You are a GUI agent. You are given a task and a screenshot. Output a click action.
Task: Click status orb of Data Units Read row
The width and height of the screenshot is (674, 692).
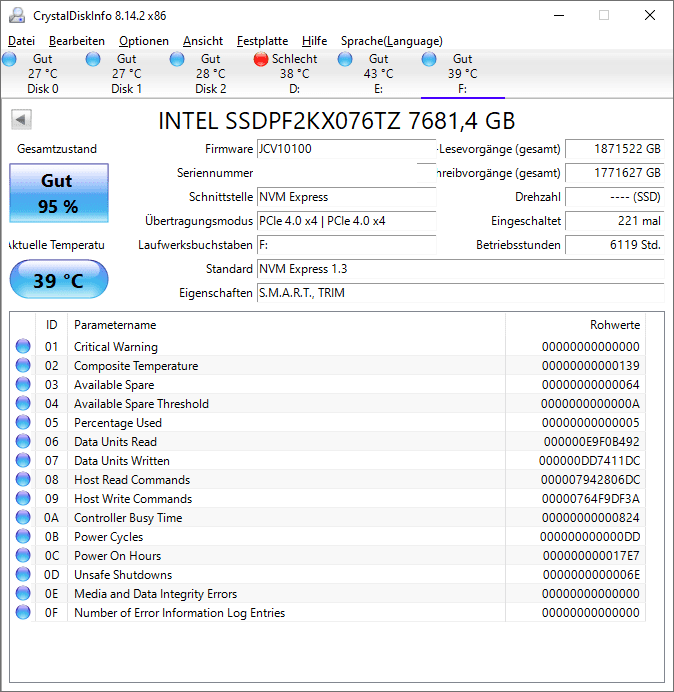tap(23, 441)
